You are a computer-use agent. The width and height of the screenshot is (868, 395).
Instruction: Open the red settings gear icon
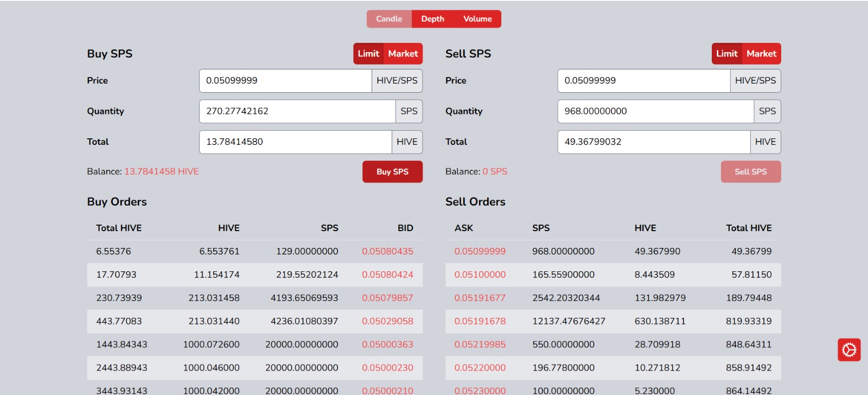point(849,350)
